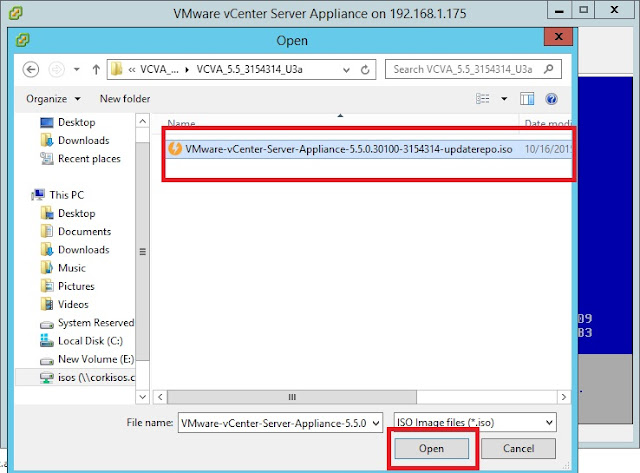640x473 pixels.
Task: Click navigation pane scroll down arrow
Action: click(x=142, y=396)
